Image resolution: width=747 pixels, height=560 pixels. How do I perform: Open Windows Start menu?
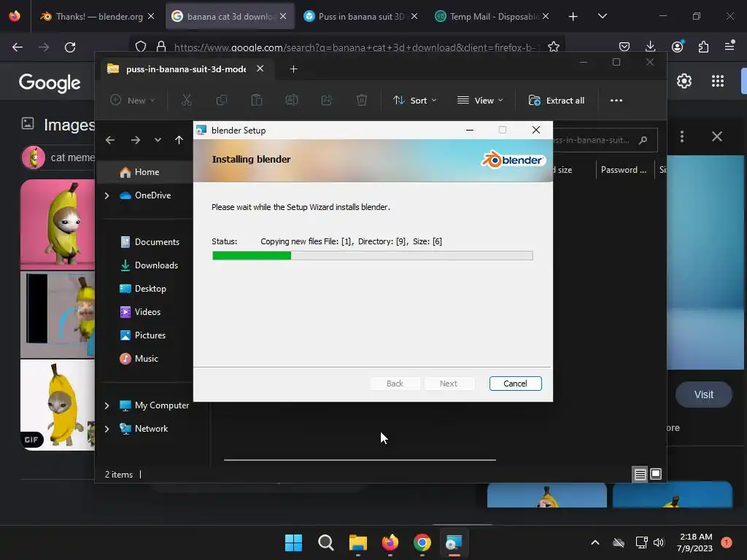(x=293, y=542)
